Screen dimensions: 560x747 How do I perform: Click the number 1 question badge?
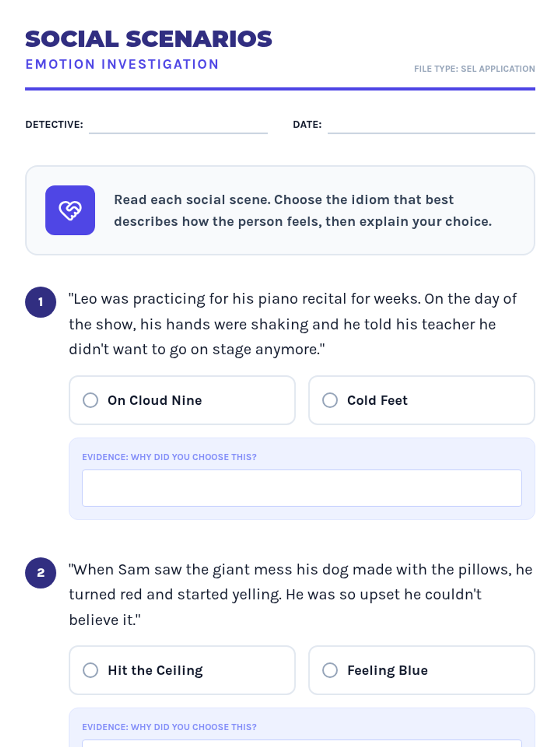41,302
